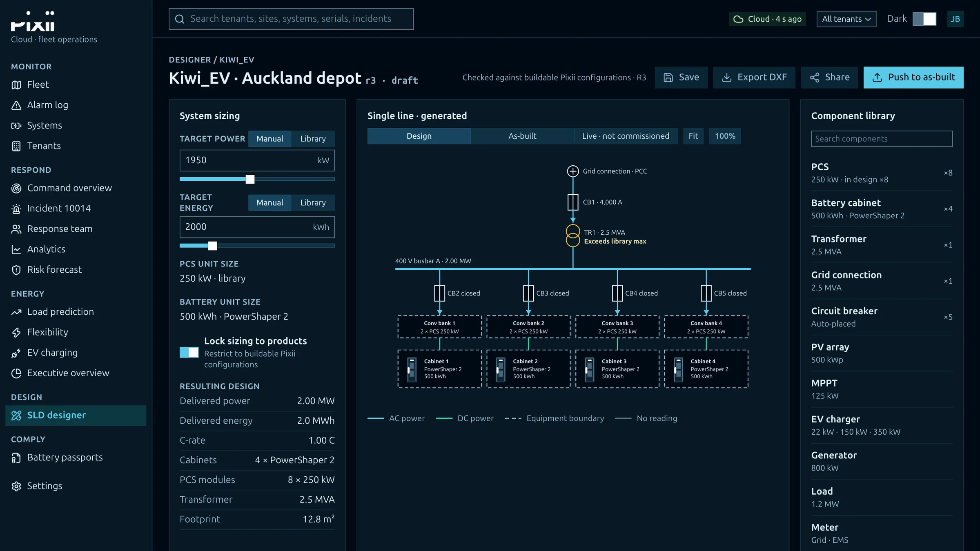The height and width of the screenshot is (551, 980).
Task: Switch to the Design view tab
Action: [x=419, y=136]
